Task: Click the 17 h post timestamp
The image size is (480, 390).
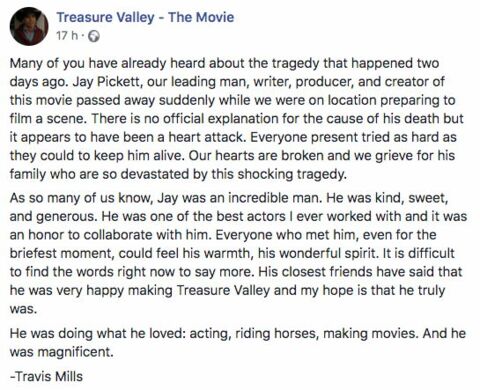Action: [66, 36]
